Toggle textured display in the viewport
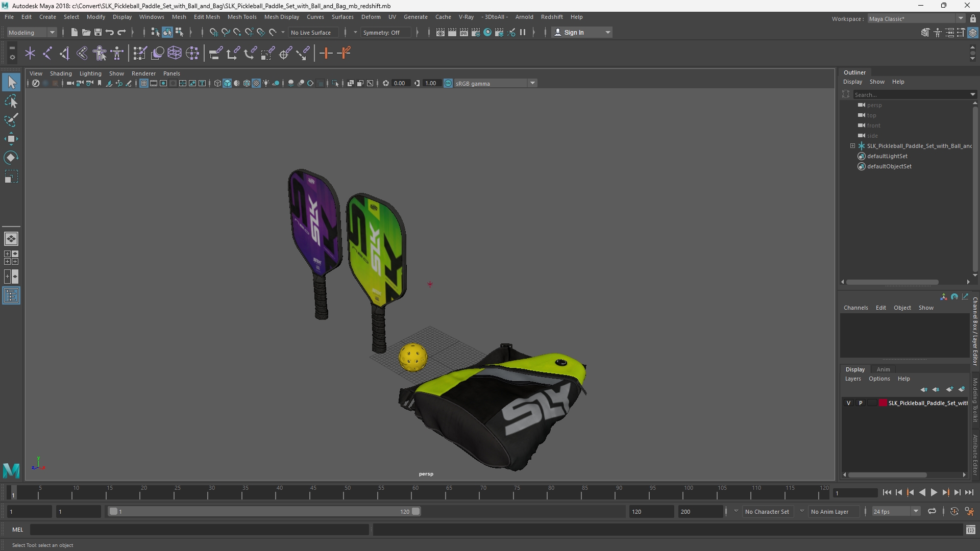 (x=256, y=83)
